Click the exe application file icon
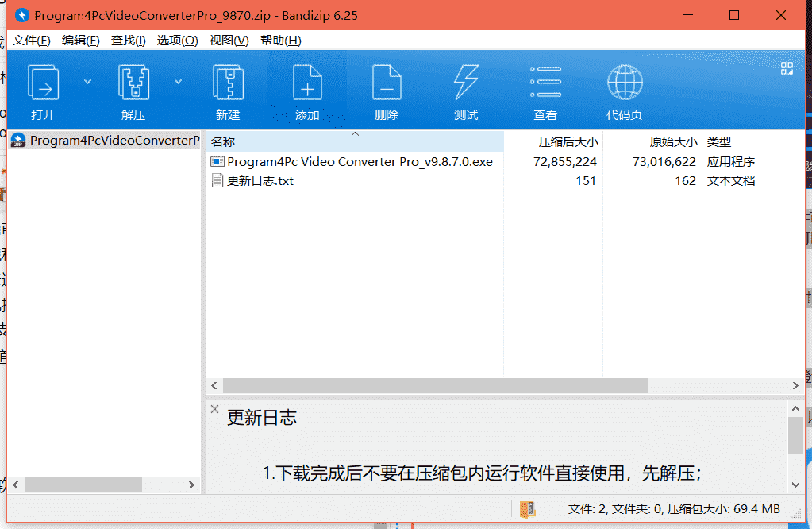 point(217,162)
